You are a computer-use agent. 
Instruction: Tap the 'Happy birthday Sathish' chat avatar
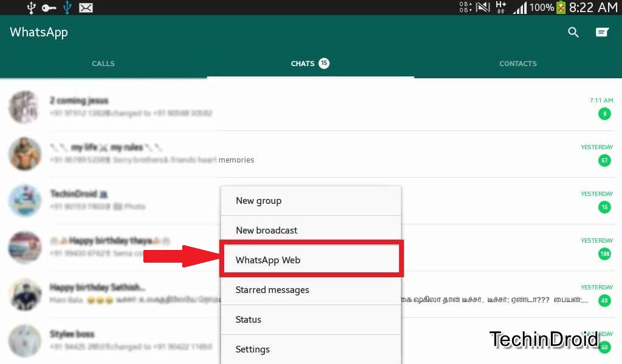point(24,294)
